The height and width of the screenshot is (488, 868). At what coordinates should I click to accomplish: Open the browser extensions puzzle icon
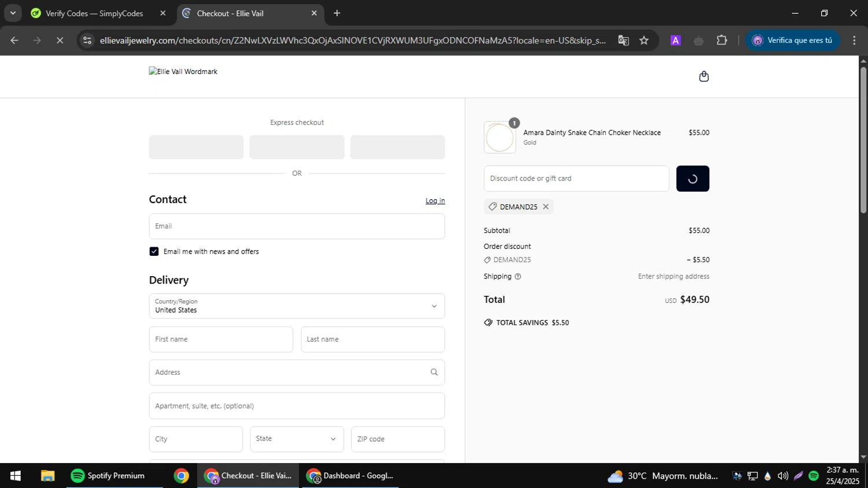tap(722, 41)
